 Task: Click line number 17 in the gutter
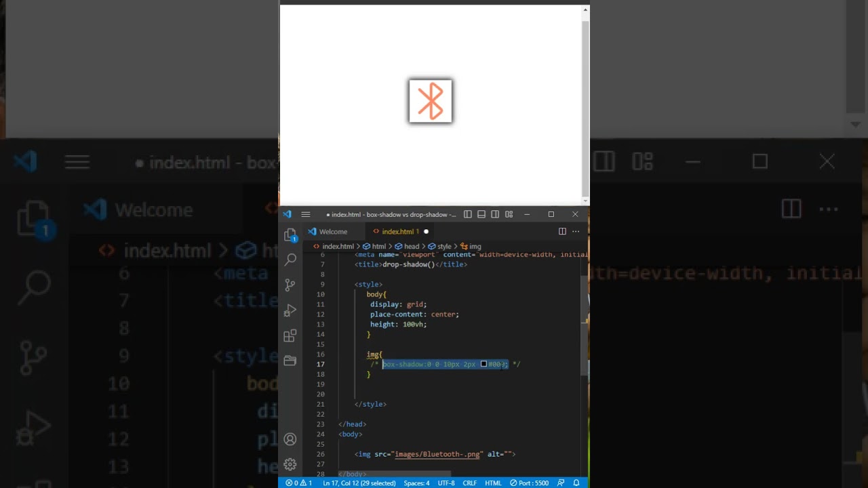tap(321, 364)
